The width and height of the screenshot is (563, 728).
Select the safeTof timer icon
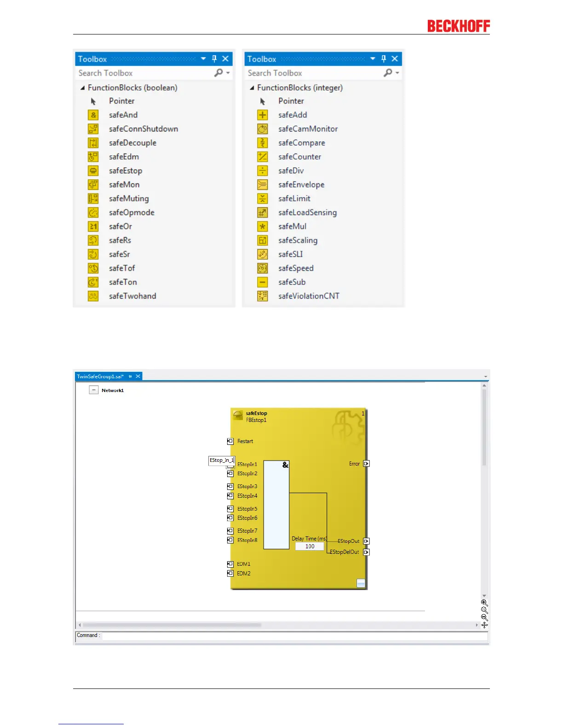(x=93, y=268)
